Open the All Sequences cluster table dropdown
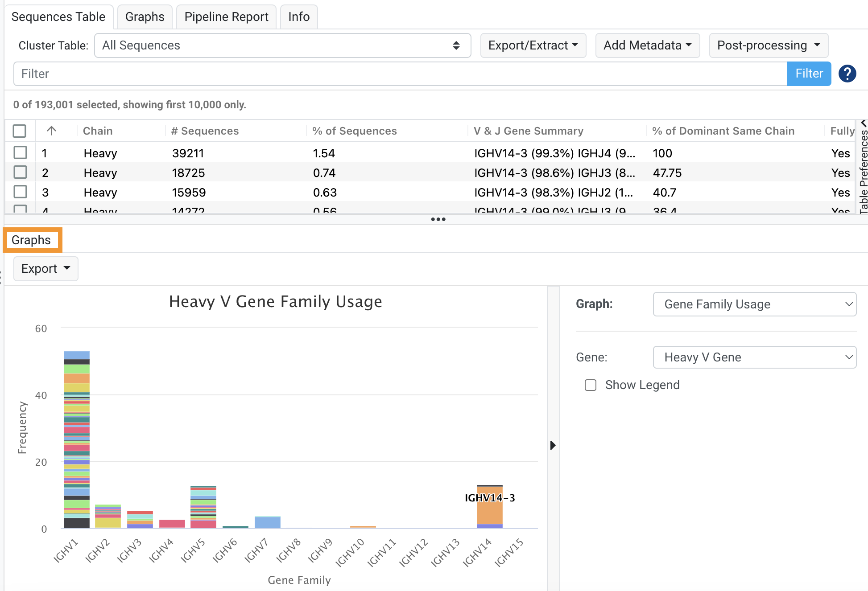The height and width of the screenshot is (591, 868). (282, 45)
